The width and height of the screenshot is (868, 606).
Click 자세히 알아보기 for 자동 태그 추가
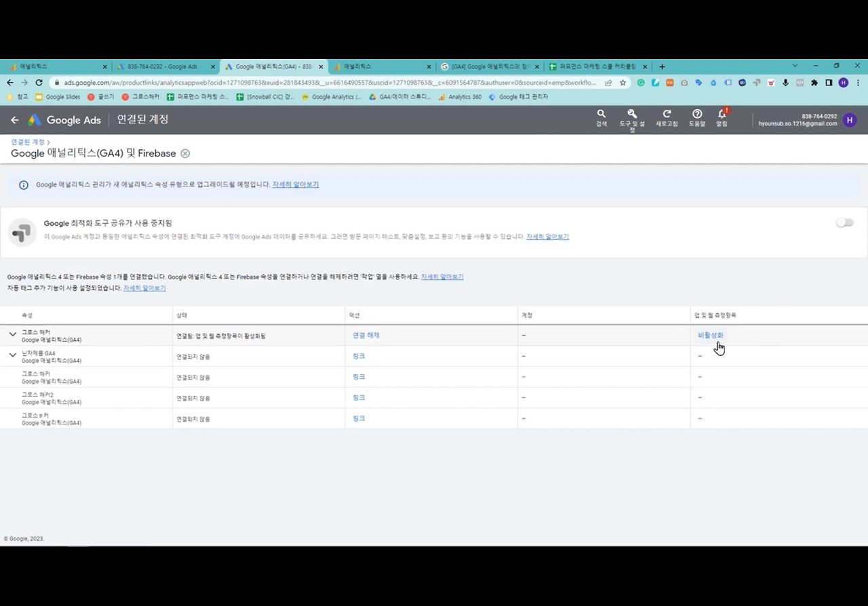tap(144, 288)
